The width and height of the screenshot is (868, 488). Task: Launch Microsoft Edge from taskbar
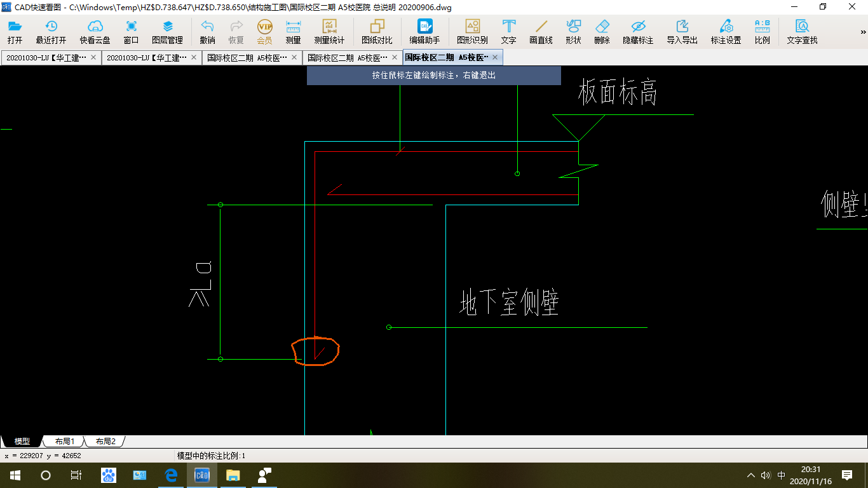171,475
